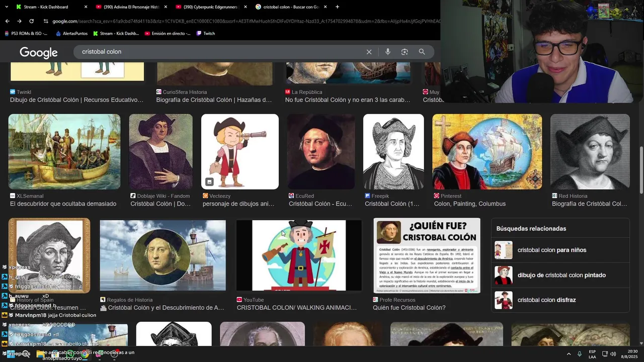The height and width of the screenshot is (362, 644).
Task: Open Pinterest Colon painting thumbnail
Action: tap(487, 151)
